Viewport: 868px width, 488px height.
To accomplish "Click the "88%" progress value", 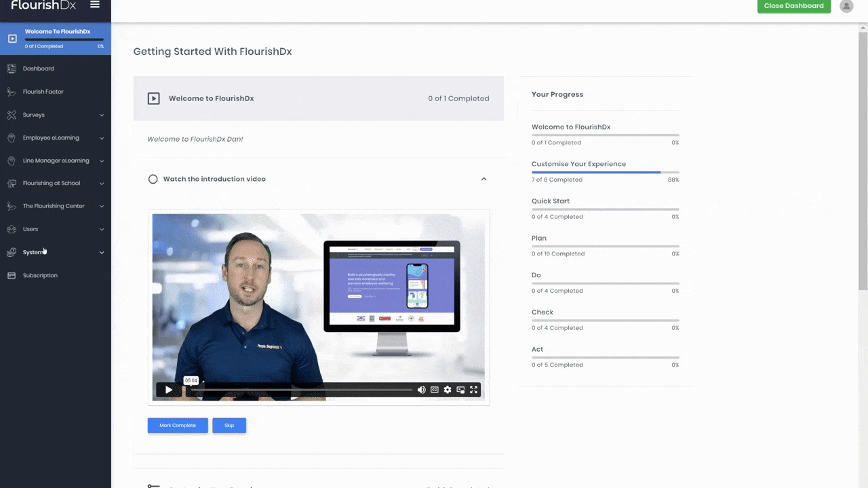I will (x=673, y=180).
